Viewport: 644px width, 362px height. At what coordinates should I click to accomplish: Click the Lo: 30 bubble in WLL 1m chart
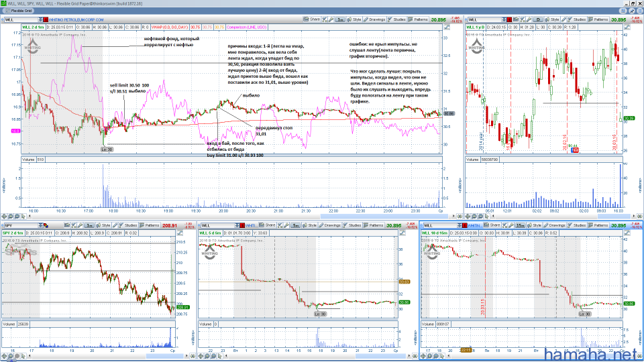click(x=107, y=149)
